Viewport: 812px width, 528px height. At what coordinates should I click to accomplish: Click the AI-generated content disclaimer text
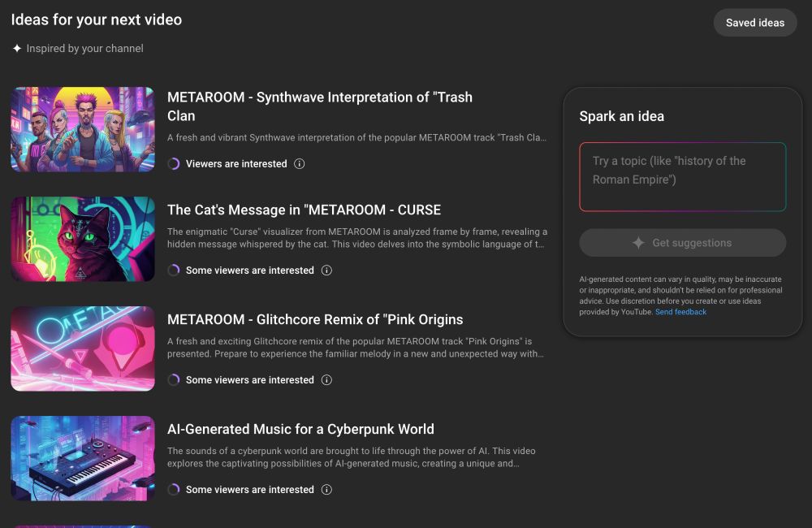[x=680, y=296]
